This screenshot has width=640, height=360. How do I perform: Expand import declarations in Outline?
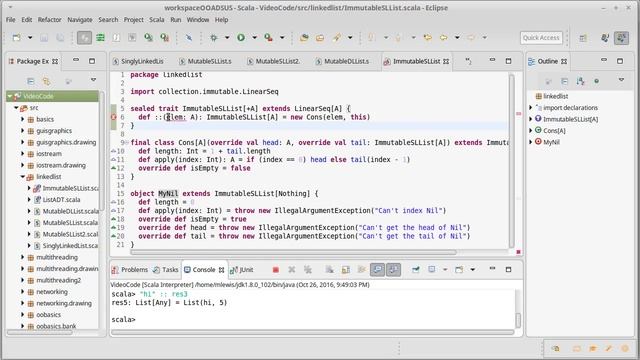pyautogui.click(x=531, y=108)
